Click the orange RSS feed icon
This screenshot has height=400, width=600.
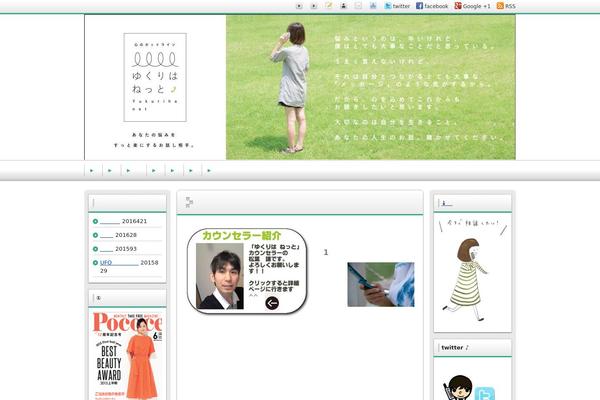[500, 6]
